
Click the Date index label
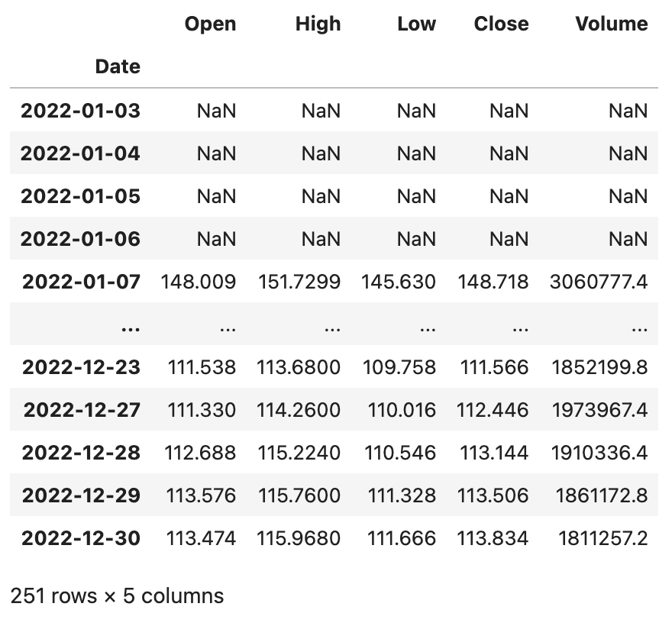click(118, 66)
